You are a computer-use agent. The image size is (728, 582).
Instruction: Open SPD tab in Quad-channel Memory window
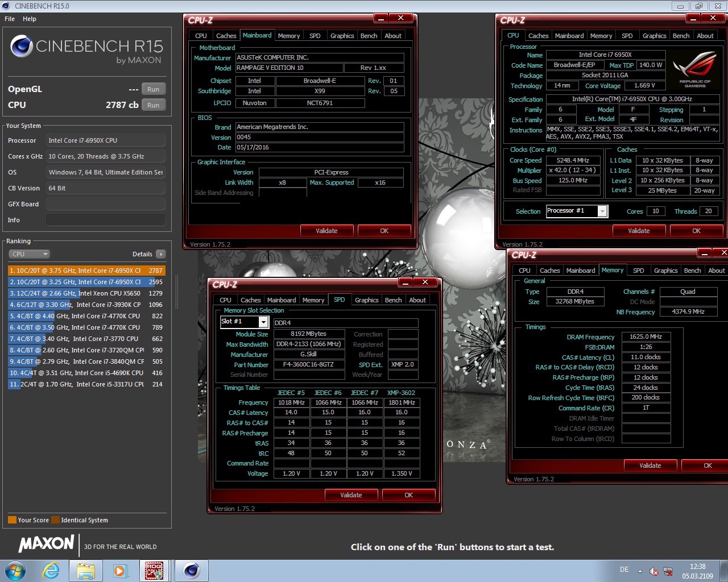click(639, 271)
